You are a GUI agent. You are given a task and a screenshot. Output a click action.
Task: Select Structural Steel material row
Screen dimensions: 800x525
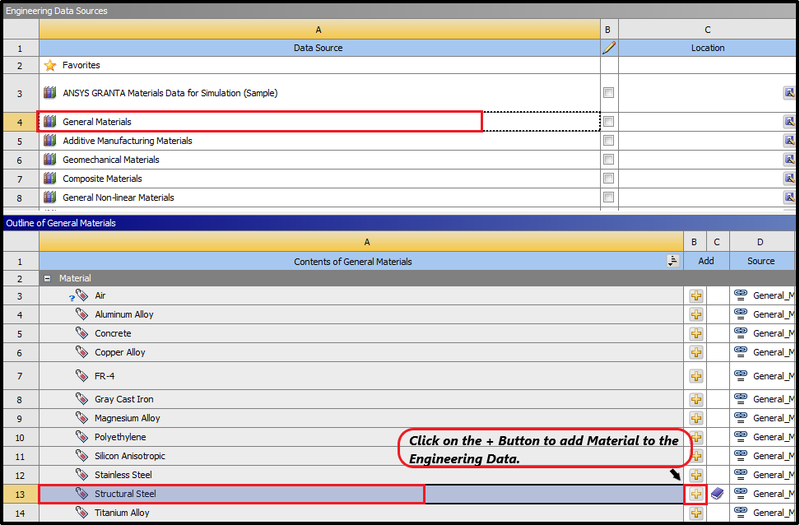pyautogui.click(x=361, y=494)
